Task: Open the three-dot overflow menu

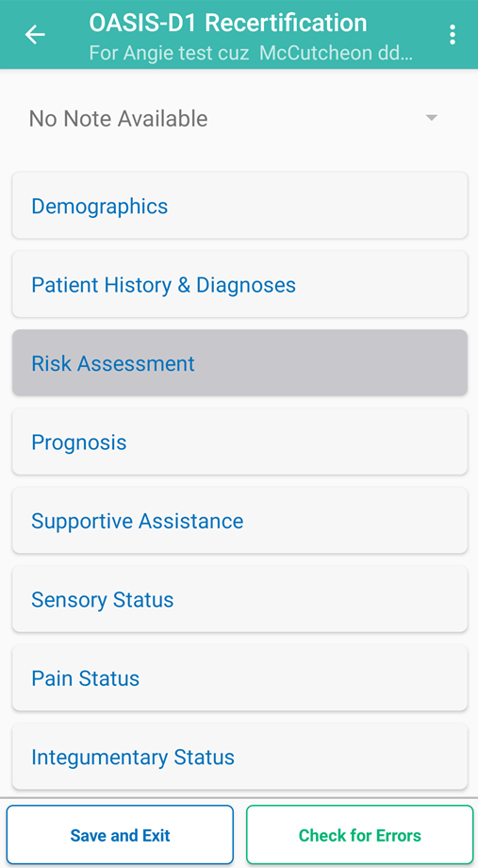Action: coord(453,34)
